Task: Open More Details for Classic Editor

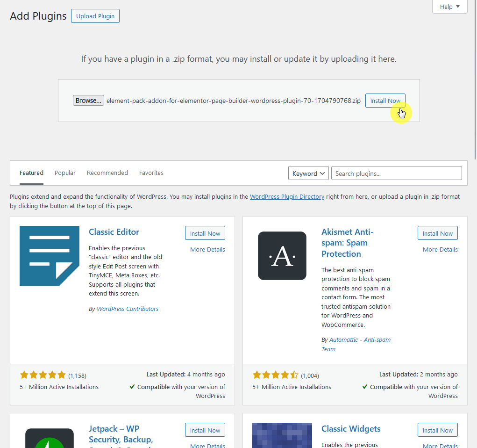Action: point(207,249)
